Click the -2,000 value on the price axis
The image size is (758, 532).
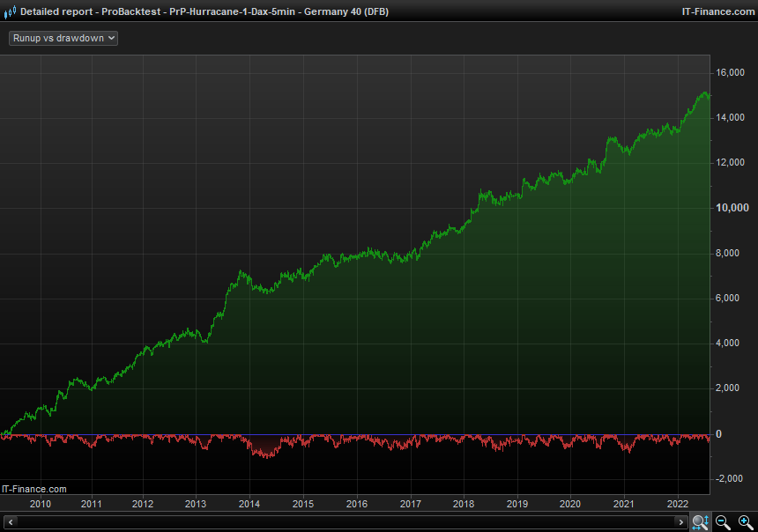(732, 478)
